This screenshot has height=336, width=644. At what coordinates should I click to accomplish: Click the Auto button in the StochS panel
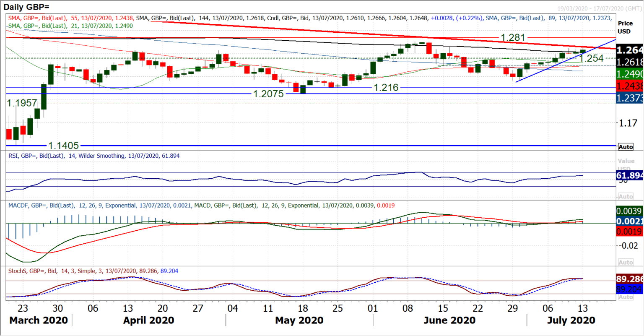pos(626,297)
